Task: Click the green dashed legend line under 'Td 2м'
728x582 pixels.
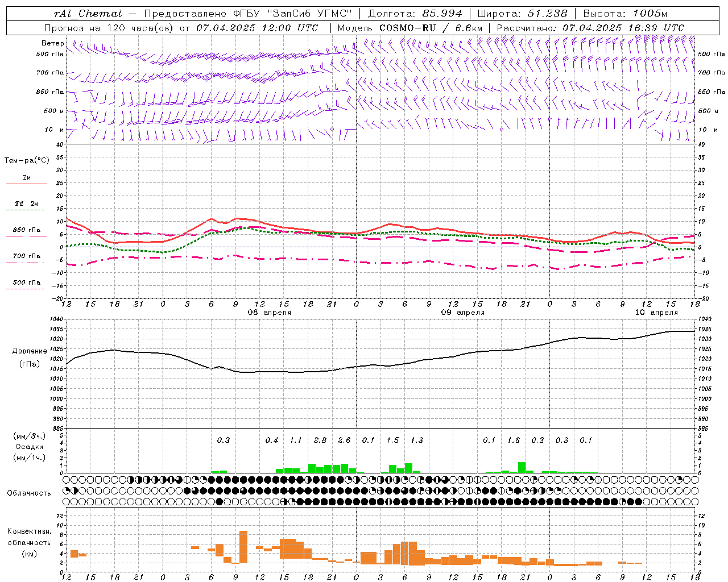Action: (25, 210)
